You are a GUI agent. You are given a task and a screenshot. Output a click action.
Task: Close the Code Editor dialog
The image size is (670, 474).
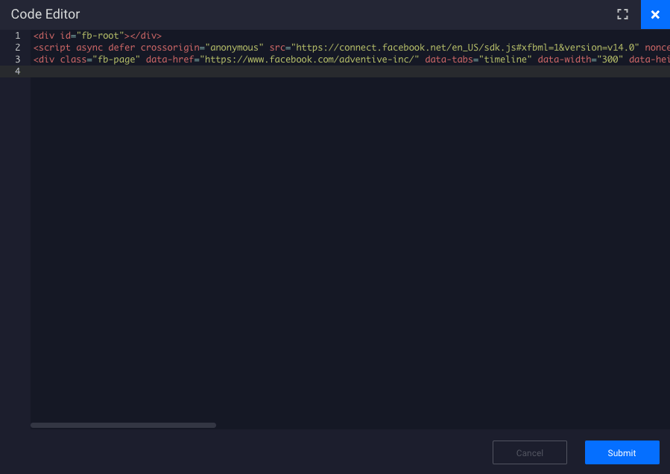(x=655, y=15)
